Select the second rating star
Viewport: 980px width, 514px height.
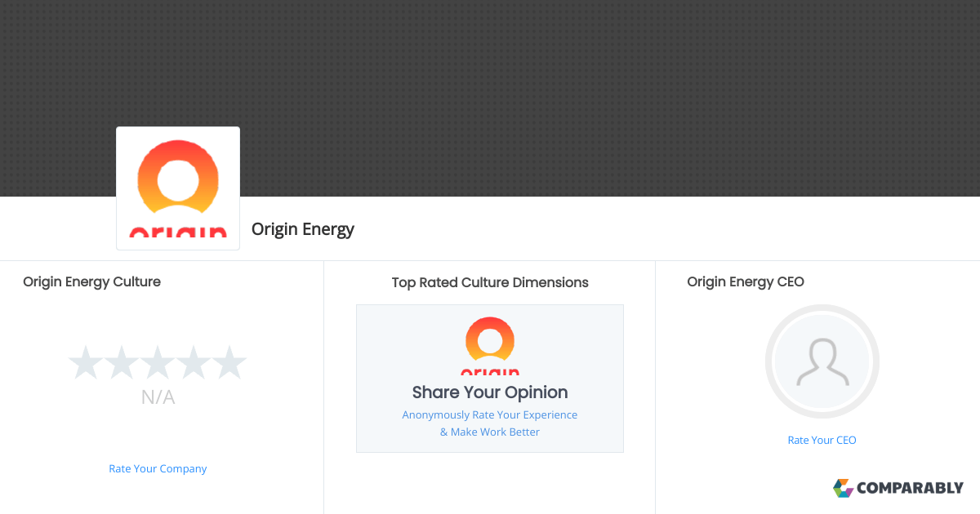(x=121, y=362)
